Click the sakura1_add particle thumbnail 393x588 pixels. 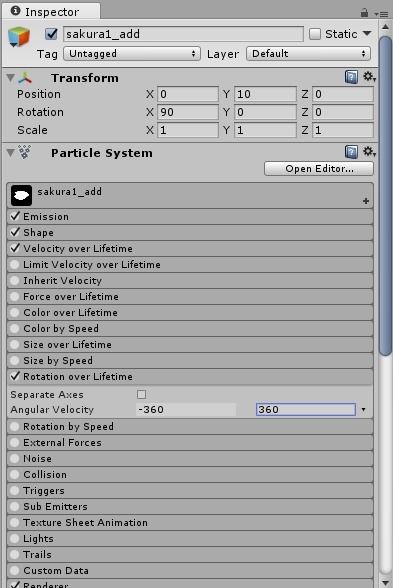tap(21, 195)
